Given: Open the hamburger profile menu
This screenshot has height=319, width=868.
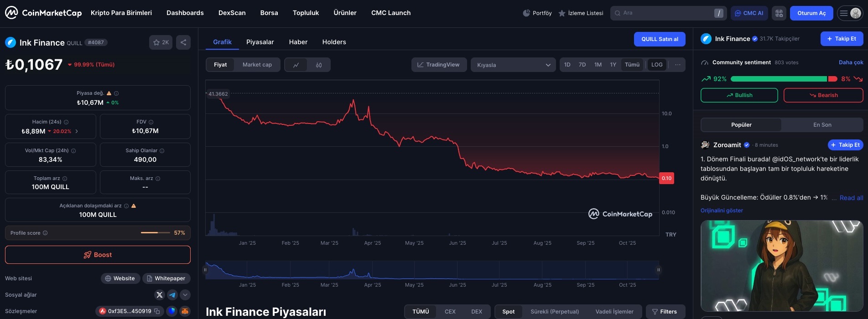Looking at the screenshot, I should click(x=850, y=13).
